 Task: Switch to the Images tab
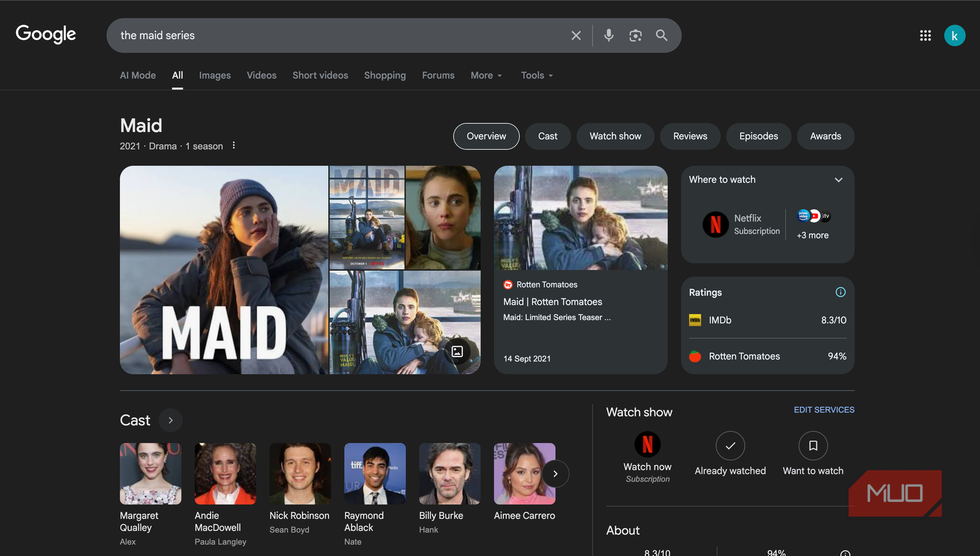[215, 75]
